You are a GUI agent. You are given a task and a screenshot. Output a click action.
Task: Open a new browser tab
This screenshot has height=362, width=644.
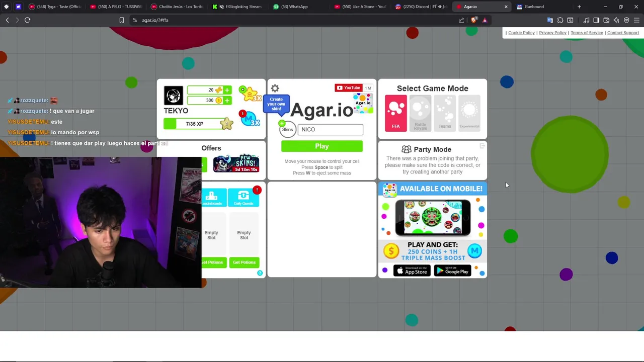point(579,7)
